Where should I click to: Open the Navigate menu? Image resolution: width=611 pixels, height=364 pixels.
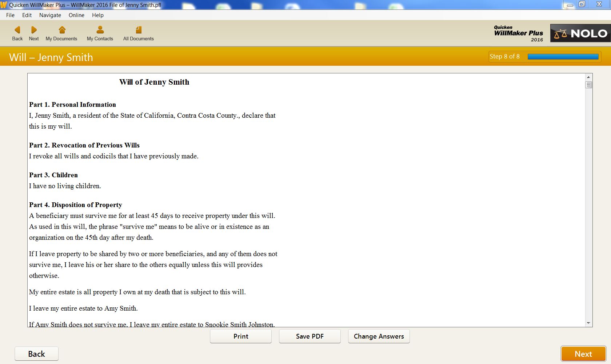click(x=50, y=15)
